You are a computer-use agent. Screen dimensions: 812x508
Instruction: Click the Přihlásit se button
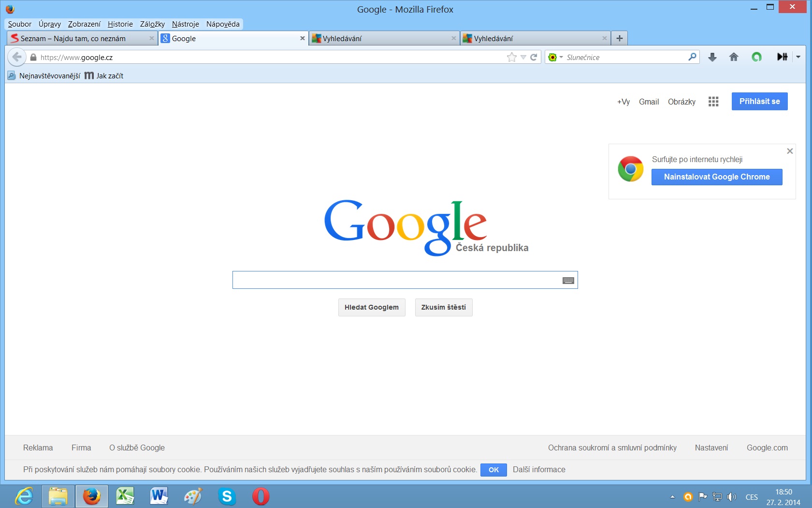point(760,102)
